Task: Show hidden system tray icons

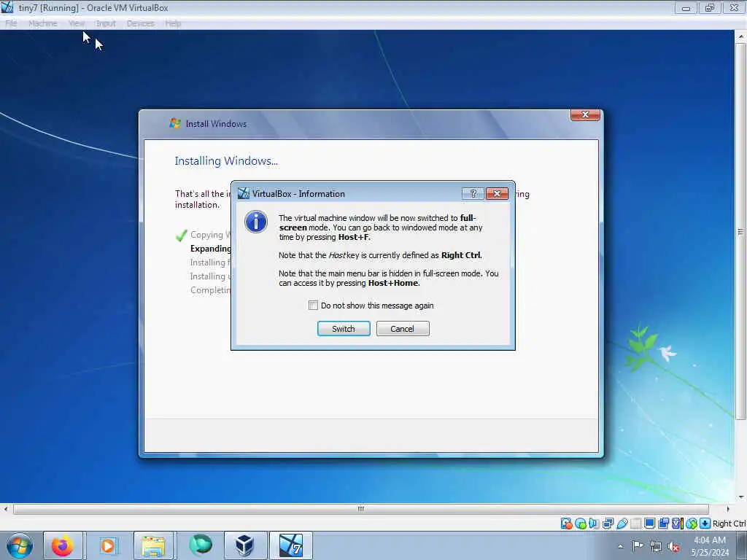Action: 620,547
